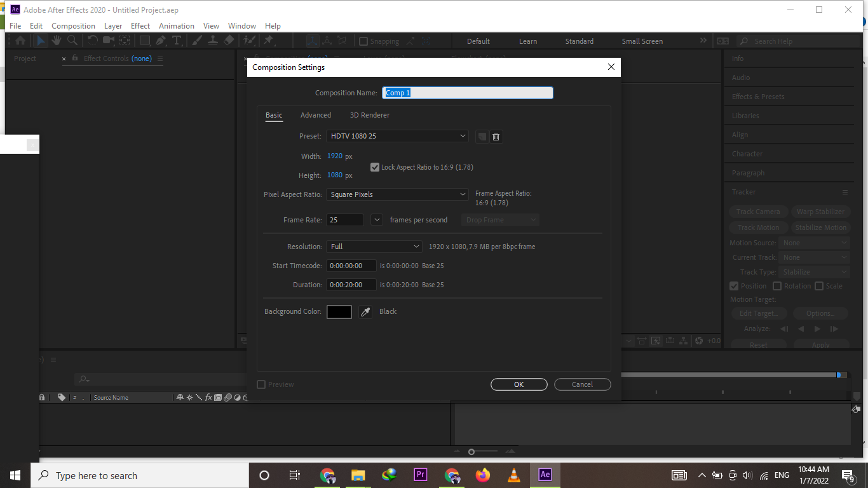Open the timeline search dropdown magnifier
The image size is (868, 488).
pyautogui.click(x=84, y=379)
